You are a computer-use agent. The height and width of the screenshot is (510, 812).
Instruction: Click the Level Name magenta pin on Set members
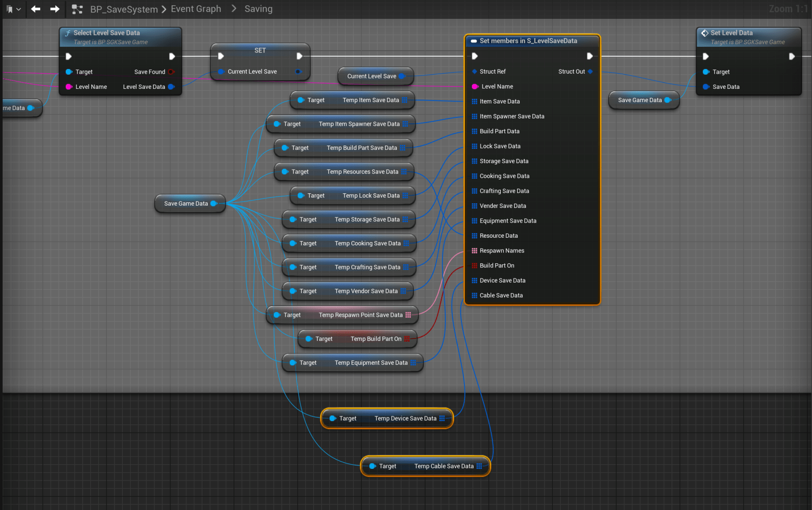pos(475,86)
